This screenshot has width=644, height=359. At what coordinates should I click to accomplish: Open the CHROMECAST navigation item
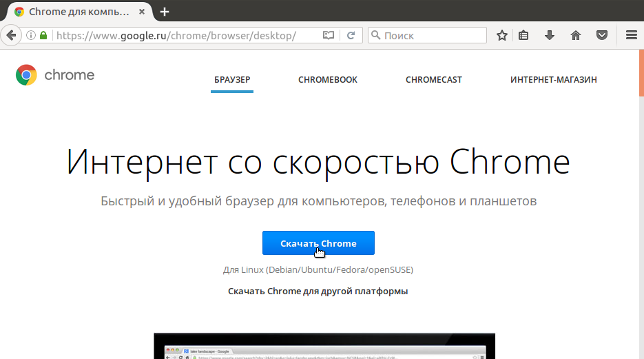coord(434,80)
